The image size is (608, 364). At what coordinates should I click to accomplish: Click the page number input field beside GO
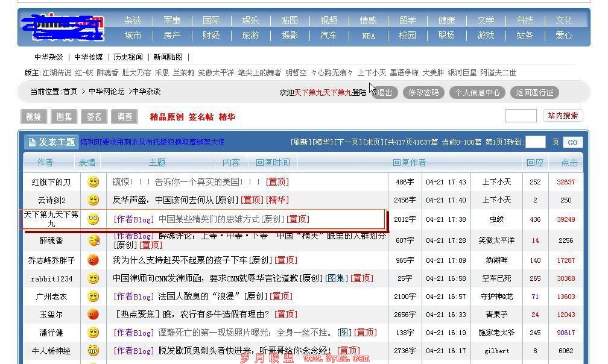click(x=535, y=142)
